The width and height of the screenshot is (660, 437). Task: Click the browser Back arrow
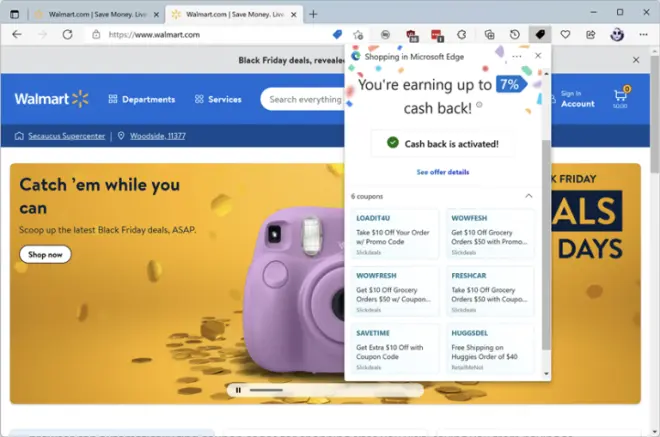pyautogui.click(x=17, y=35)
